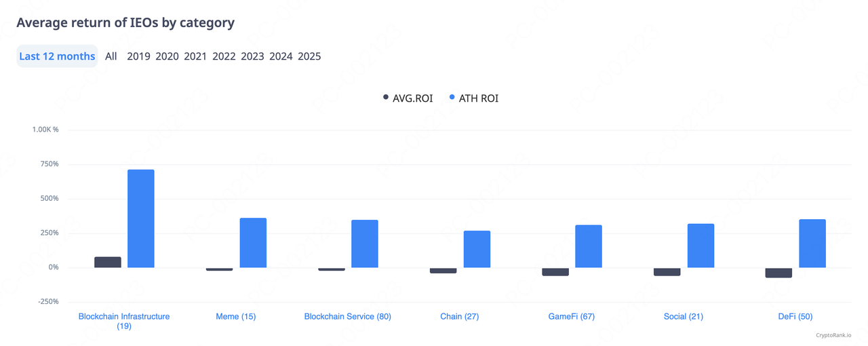This screenshot has width=868, height=346.
Task: Open the Meme (15) category link
Action: tap(236, 316)
